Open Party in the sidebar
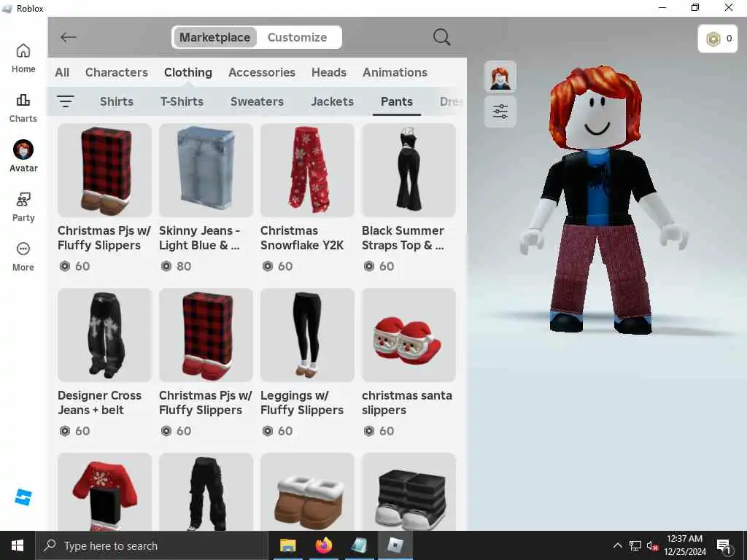The width and height of the screenshot is (747, 560). pyautogui.click(x=23, y=207)
